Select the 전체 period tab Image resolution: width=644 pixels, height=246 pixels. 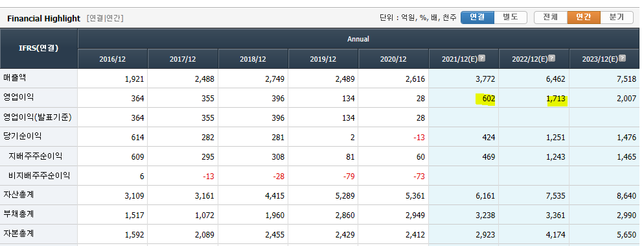pos(550,18)
